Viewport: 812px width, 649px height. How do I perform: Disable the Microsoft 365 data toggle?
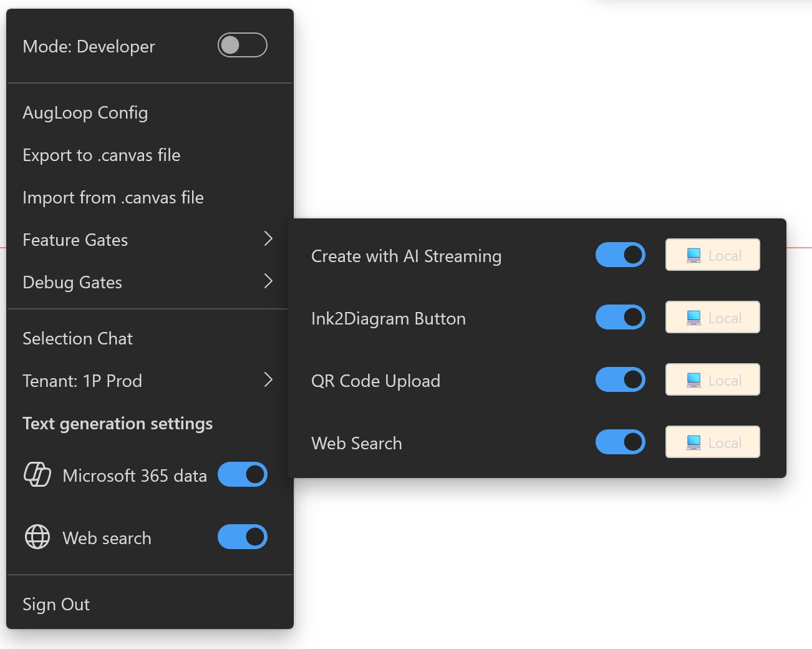[242, 474]
